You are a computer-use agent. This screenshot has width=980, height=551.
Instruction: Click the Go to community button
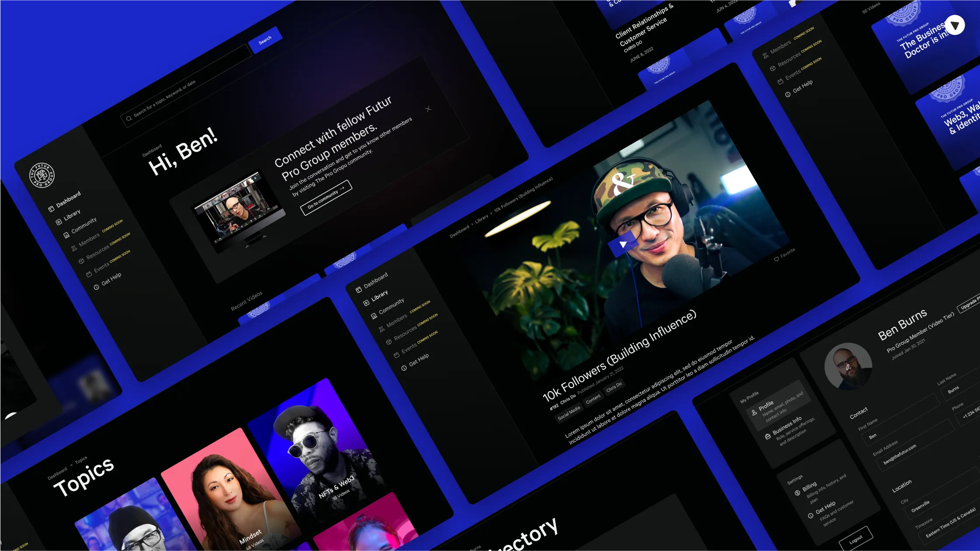tap(326, 198)
